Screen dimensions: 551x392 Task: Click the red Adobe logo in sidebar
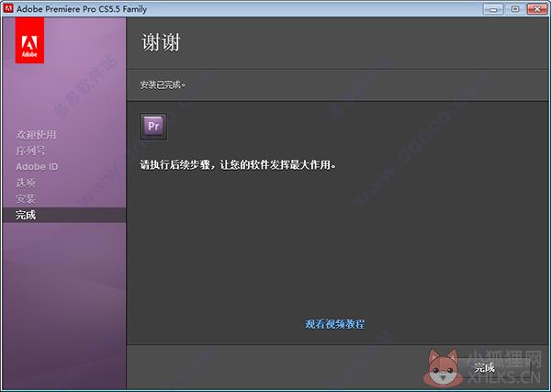coord(29,40)
